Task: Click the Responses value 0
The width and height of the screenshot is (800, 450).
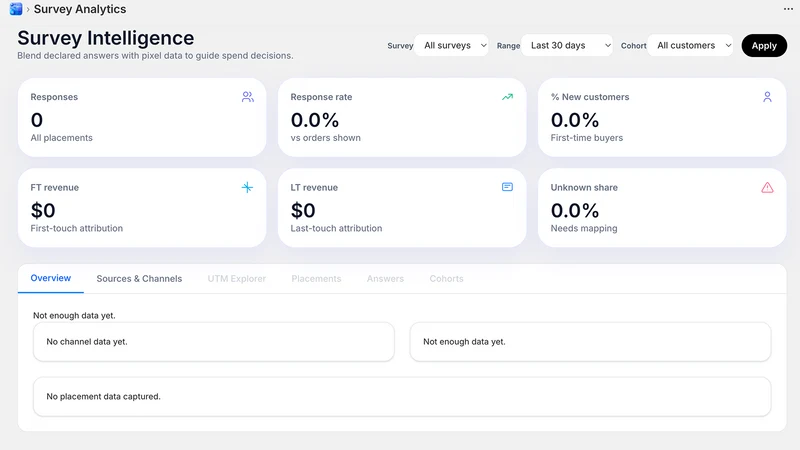Action: [37, 120]
